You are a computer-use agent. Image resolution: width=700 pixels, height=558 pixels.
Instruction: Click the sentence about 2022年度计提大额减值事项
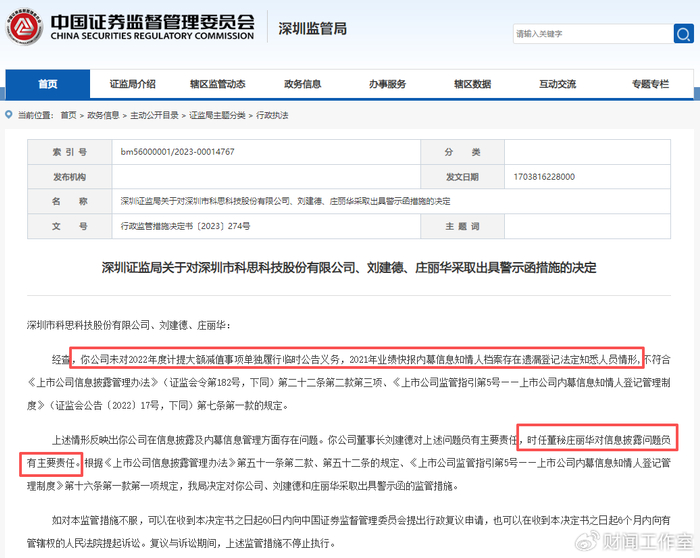(x=357, y=359)
